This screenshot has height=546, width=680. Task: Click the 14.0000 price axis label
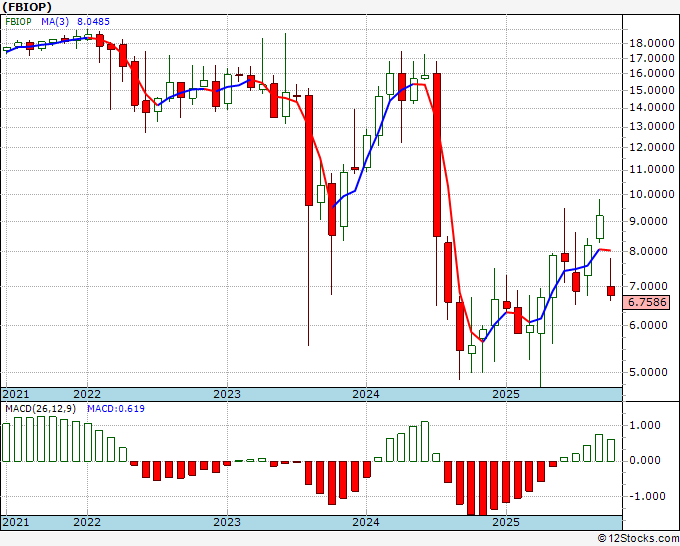pos(652,108)
